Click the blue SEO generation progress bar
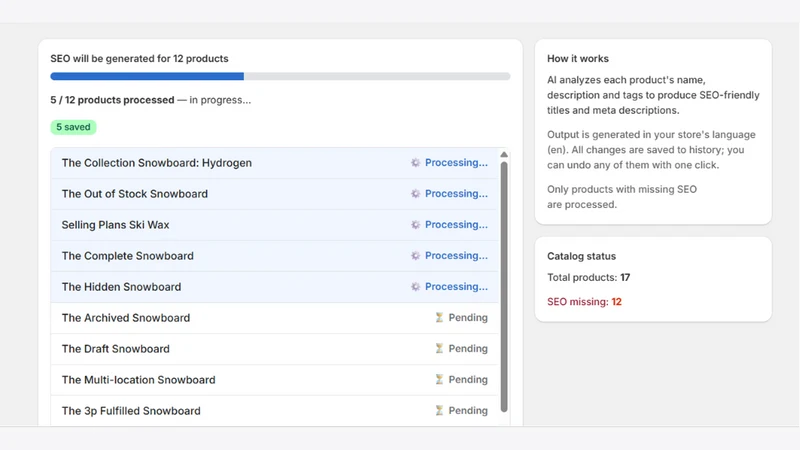The width and height of the screenshot is (800, 450). point(280,77)
